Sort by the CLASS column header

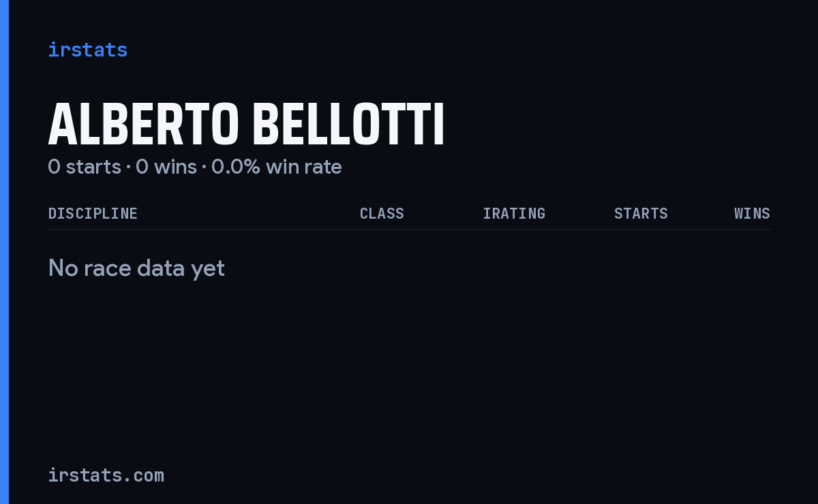[x=382, y=214]
